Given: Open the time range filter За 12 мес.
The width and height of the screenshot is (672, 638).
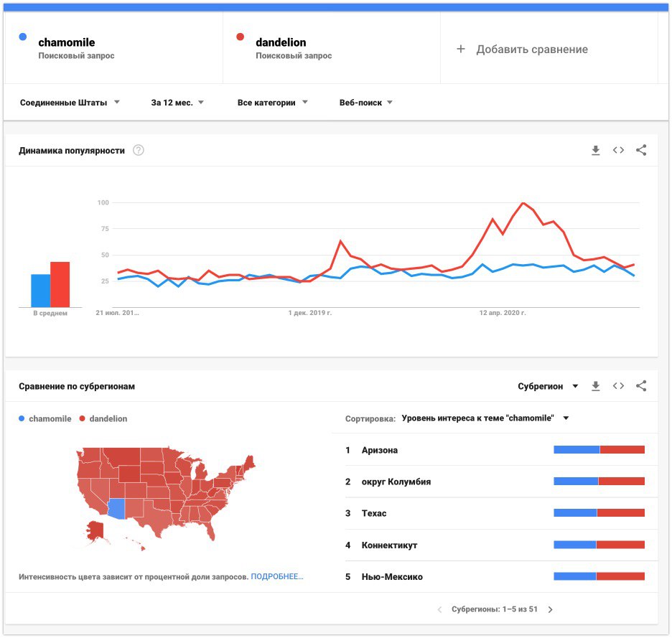Looking at the screenshot, I should [x=177, y=103].
